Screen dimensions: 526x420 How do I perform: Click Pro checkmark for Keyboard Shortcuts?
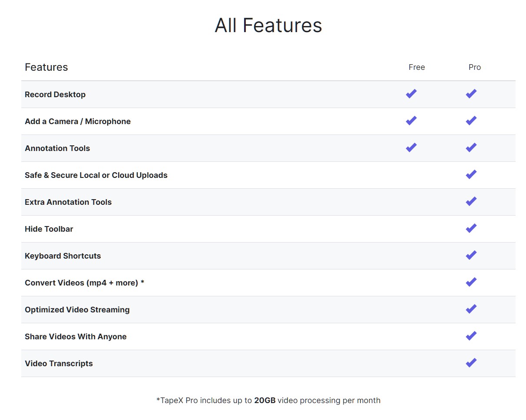click(x=471, y=255)
